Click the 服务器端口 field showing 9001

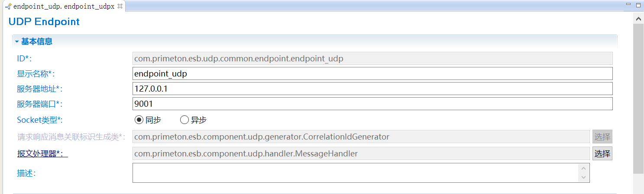[x=372, y=104]
